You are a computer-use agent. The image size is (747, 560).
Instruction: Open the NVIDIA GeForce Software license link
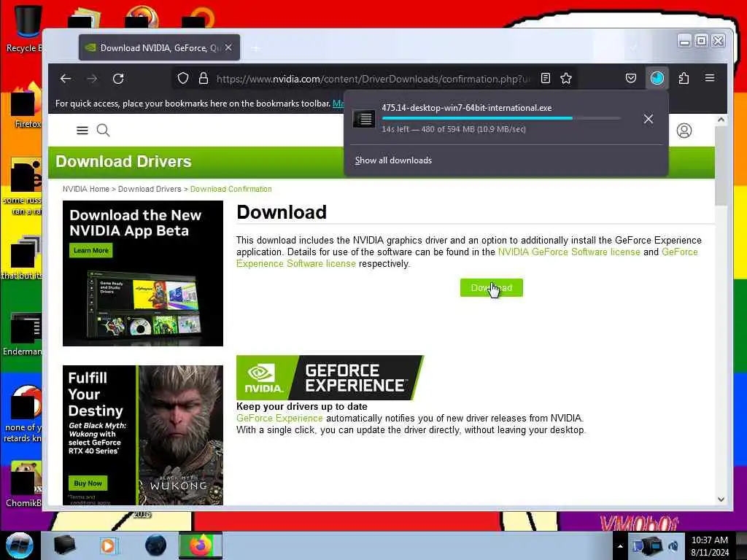pyautogui.click(x=569, y=252)
